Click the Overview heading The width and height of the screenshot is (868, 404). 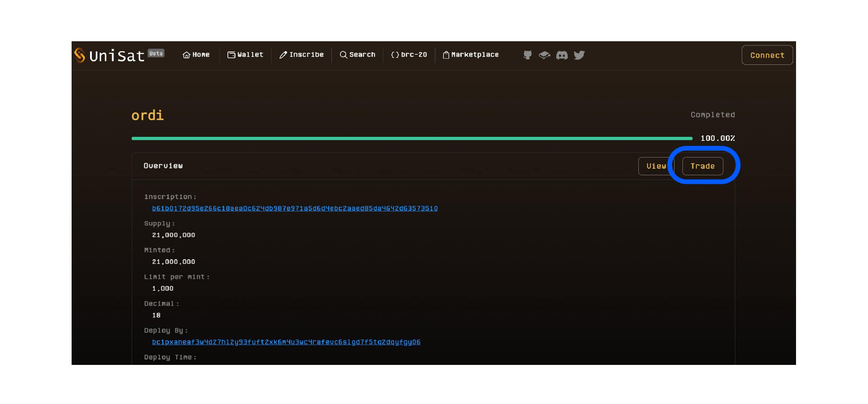click(x=163, y=166)
